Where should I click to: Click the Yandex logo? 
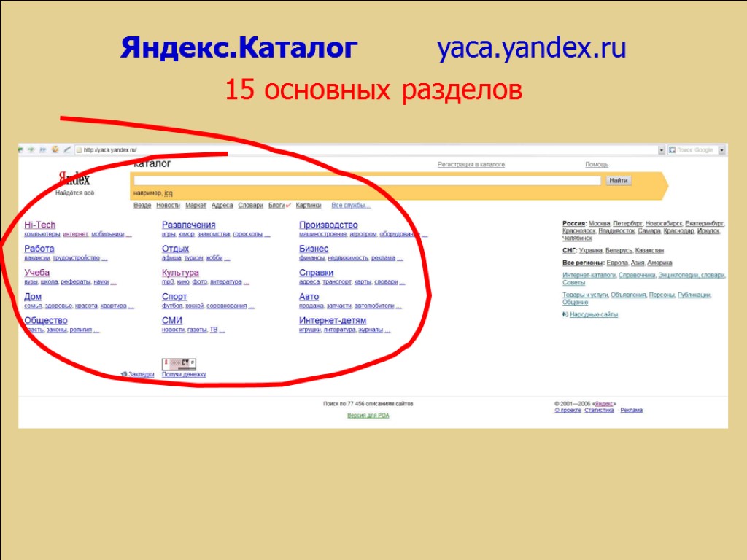pos(74,179)
